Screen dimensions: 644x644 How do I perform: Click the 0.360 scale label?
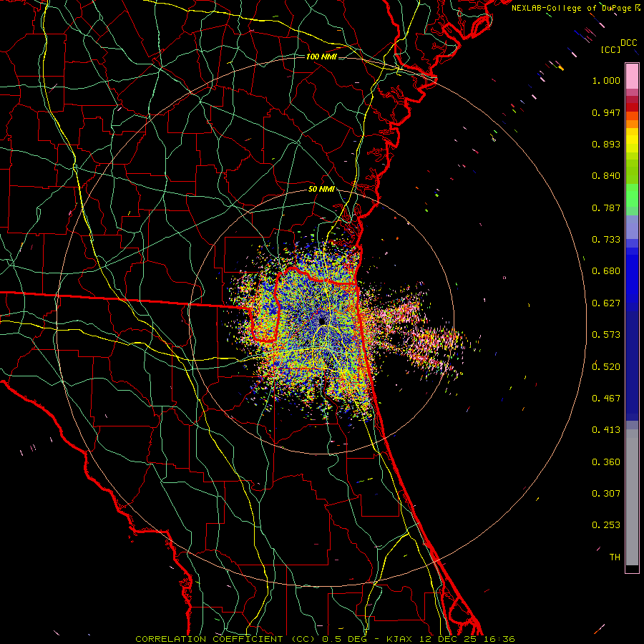(x=606, y=462)
